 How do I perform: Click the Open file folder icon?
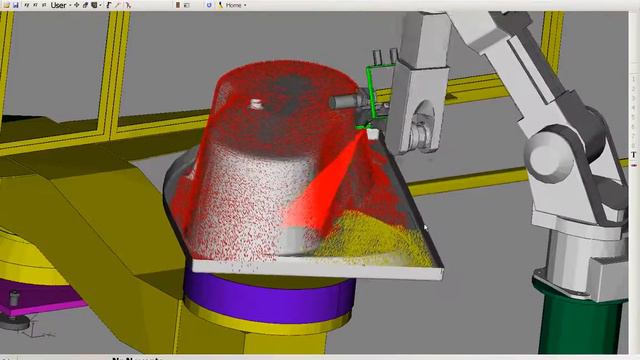point(7,5)
